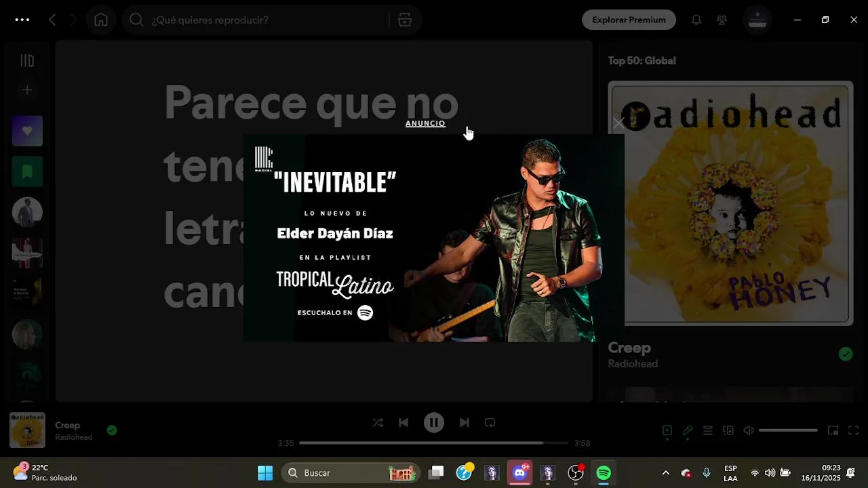Open Creep title in right panel
This screenshot has width=868, height=488.
629,348
